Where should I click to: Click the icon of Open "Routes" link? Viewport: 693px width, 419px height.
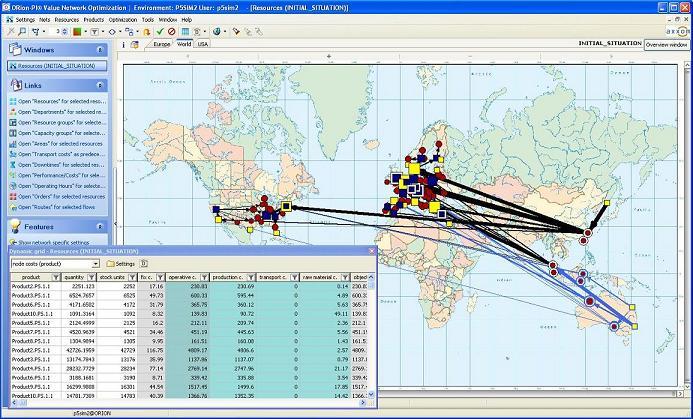pyautogui.click(x=13, y=207)
